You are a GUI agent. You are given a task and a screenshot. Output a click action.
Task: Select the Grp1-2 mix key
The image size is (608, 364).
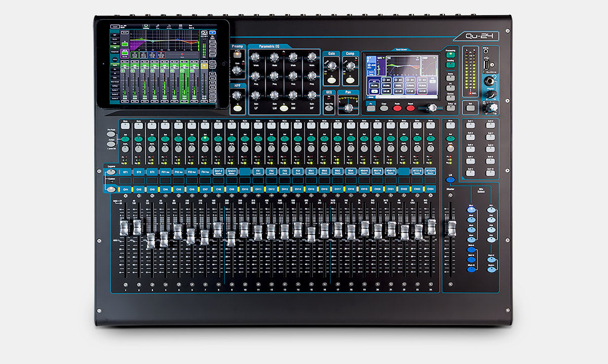(x=491, y=260)
